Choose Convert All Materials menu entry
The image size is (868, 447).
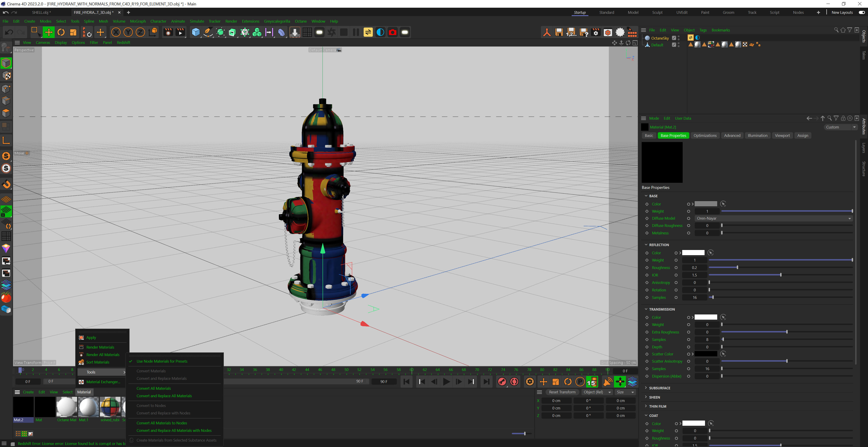tap(154, 388)
